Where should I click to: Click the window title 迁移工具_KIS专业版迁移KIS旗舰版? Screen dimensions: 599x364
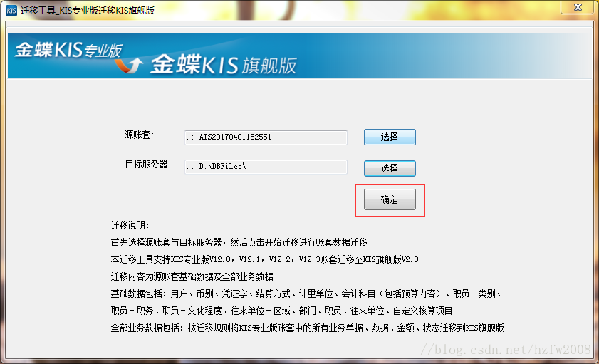click(88, 10)
